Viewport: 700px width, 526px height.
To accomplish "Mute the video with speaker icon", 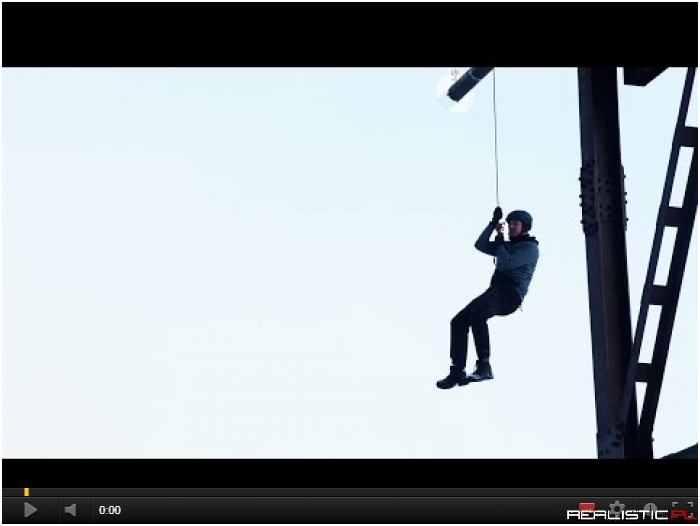I will click(70, 510).
